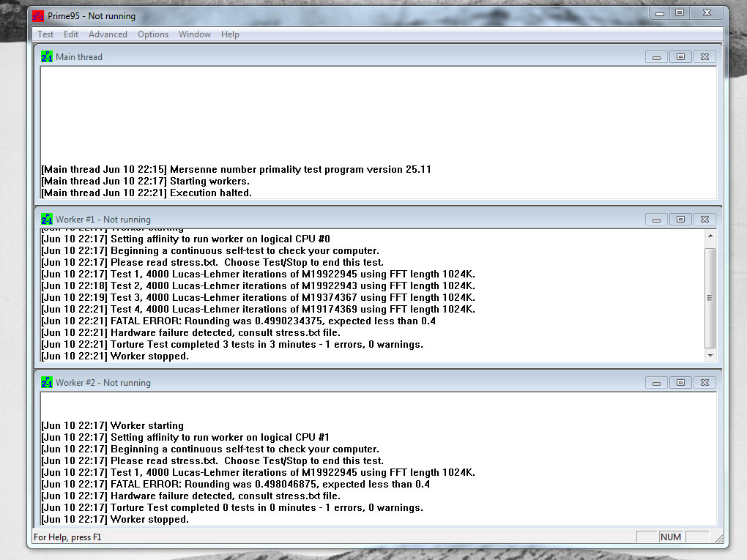This screenshot has width=747, height=560.
Task: Click Worker #1 'Please read stress.txt' line
Action: pos(212,262)
